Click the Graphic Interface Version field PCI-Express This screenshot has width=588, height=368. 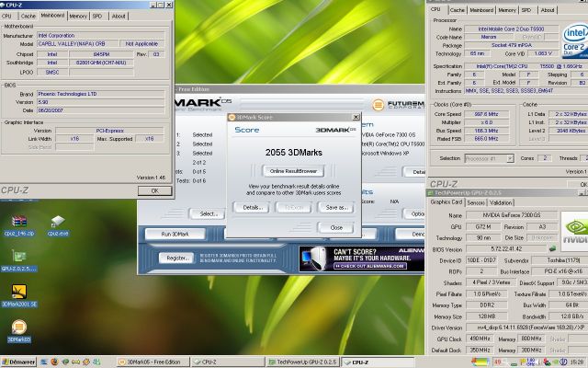click(109, 131)
